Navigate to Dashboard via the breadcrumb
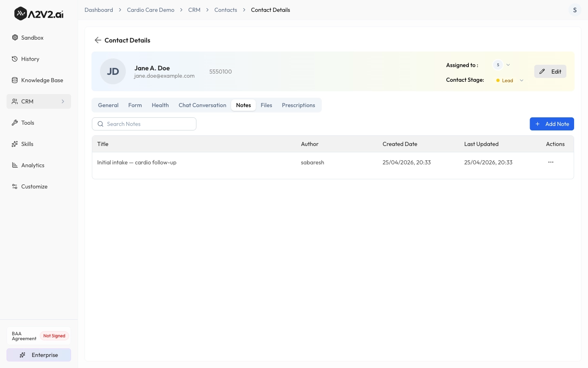Screen dimensions: 588x368 pyautogui.click(x=98, y=10)
